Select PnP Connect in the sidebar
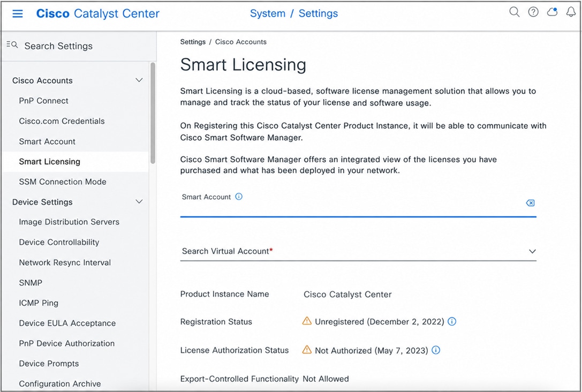This screenshot has width=582, height=392. click(44, 101)
